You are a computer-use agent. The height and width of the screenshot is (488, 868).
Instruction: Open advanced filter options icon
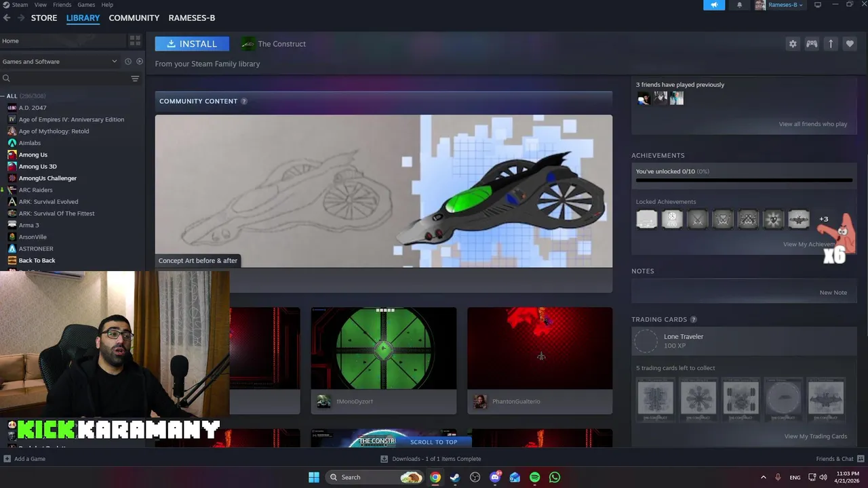click(135, 79)
